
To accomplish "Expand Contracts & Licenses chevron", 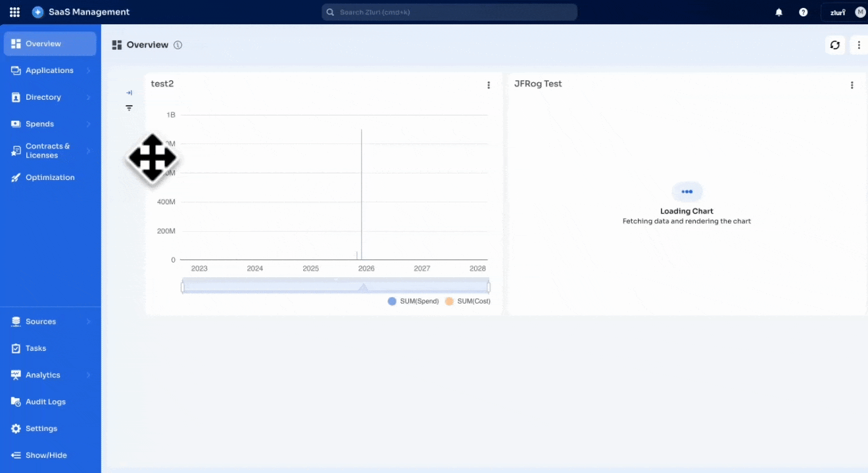I will click(x=88, y=150).
